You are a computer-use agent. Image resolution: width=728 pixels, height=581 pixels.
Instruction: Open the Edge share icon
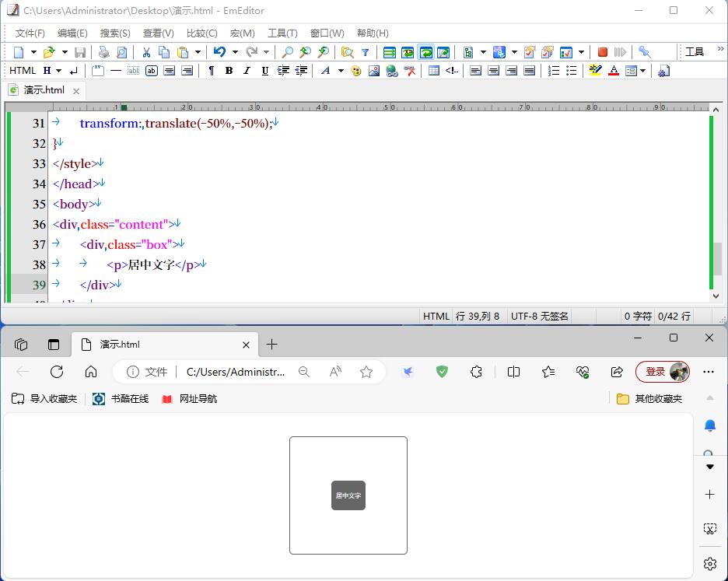(x=617, y=372)
